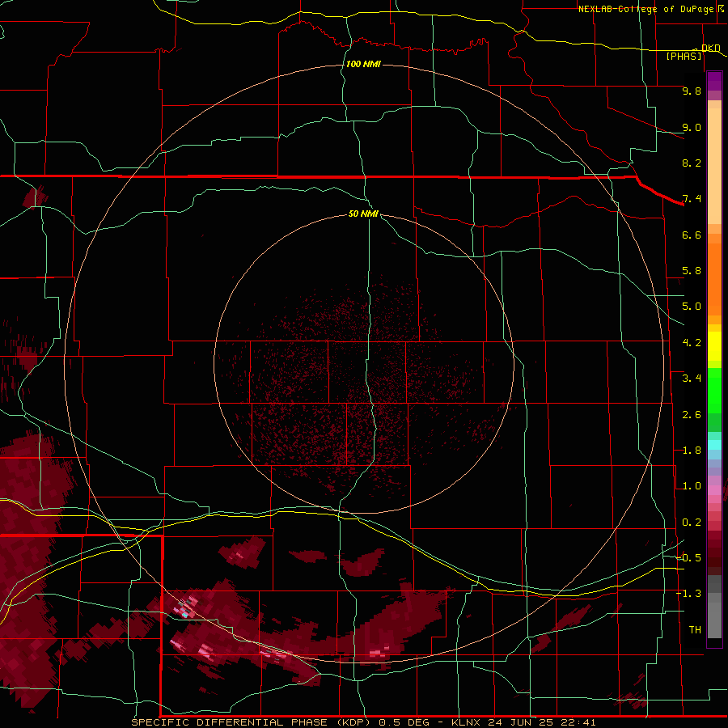This screenshot has width=728, height=728.
Task: Click the scale value 2.6
Action: (x=692, y=415)
